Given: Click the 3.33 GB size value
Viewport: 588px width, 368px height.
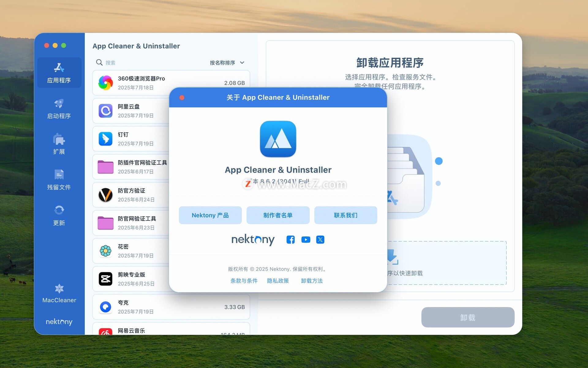Looking at the screenshot, I should tap(234, 307).
